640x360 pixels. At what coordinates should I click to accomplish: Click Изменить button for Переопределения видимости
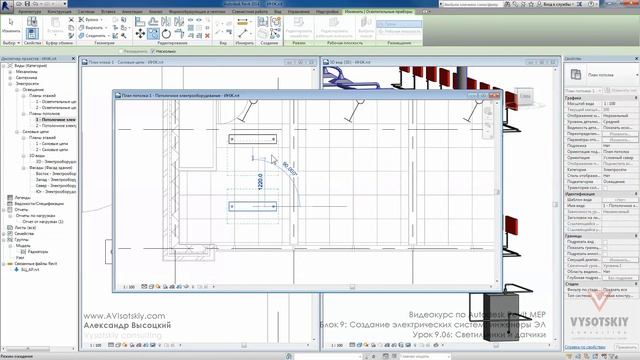(619, 134)
